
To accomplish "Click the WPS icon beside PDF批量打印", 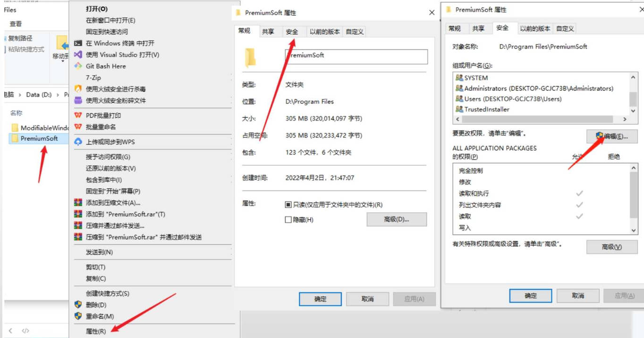I will [78, 115].
